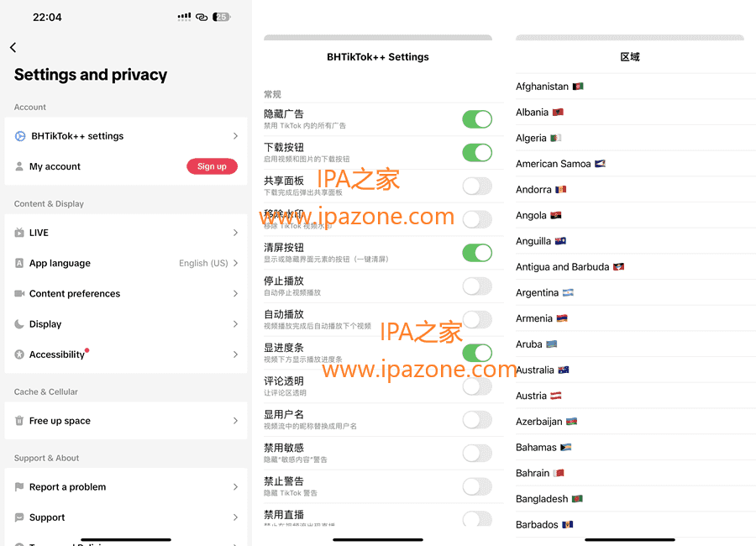The width and height of the screenshot is (756, 546).
Task: Tap the battery indicator in status bar
Action: [221, 17]
